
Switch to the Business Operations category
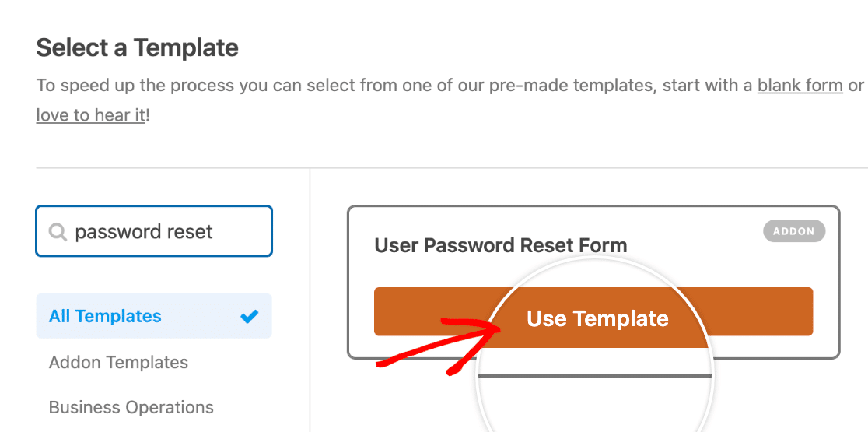[131, 407]
